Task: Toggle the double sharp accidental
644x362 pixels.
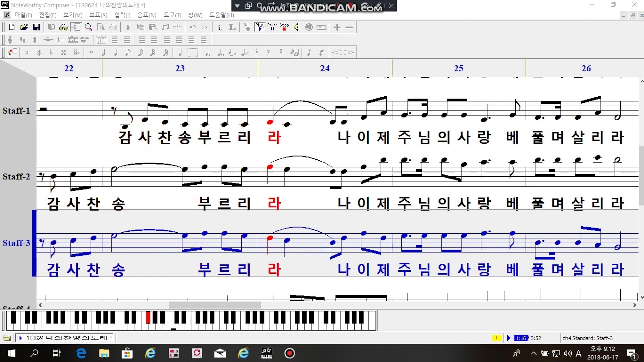Action: [63, 52]
